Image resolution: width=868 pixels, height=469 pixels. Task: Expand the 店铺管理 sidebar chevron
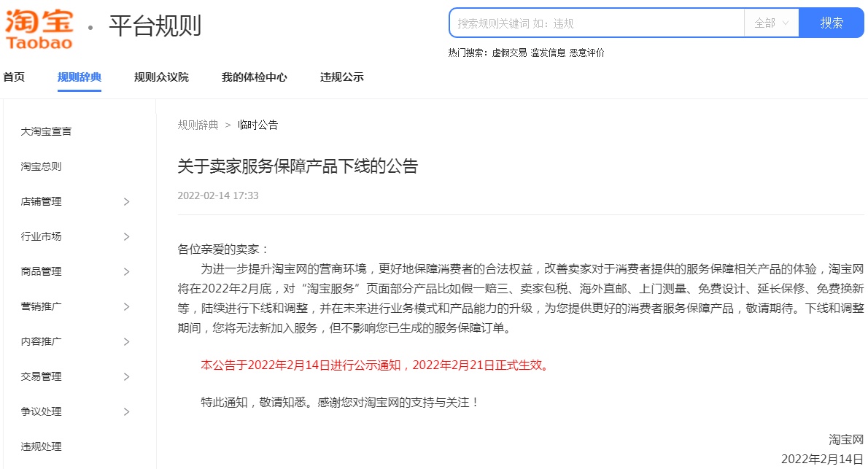coord(127,201)
